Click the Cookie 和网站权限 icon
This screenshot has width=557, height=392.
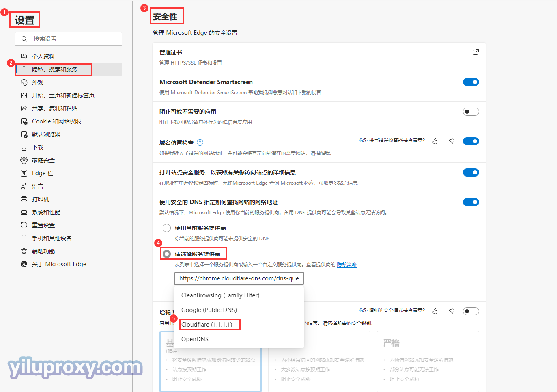[x=24, y=121]
